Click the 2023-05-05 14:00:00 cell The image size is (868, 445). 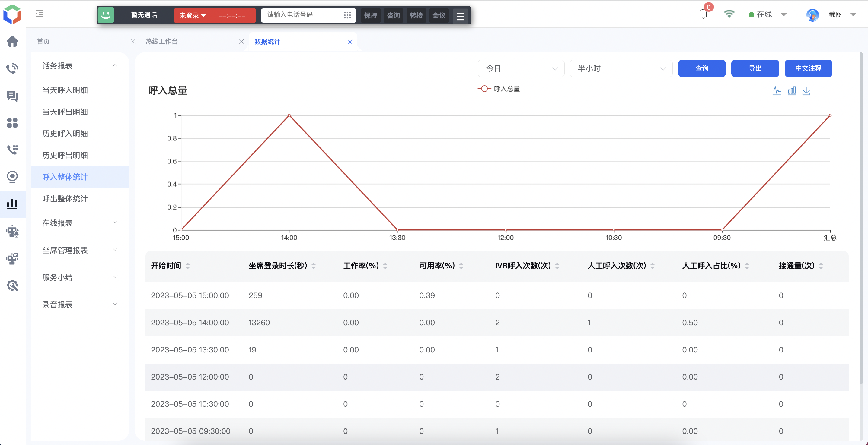(190, 323)
